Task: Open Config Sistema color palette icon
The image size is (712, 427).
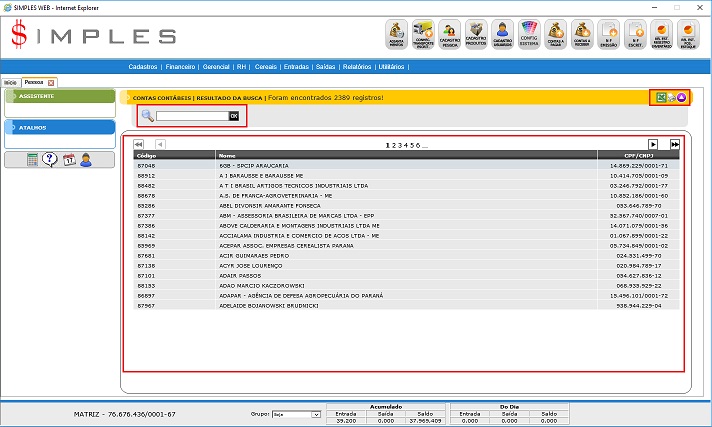Action: coord(530,34)
